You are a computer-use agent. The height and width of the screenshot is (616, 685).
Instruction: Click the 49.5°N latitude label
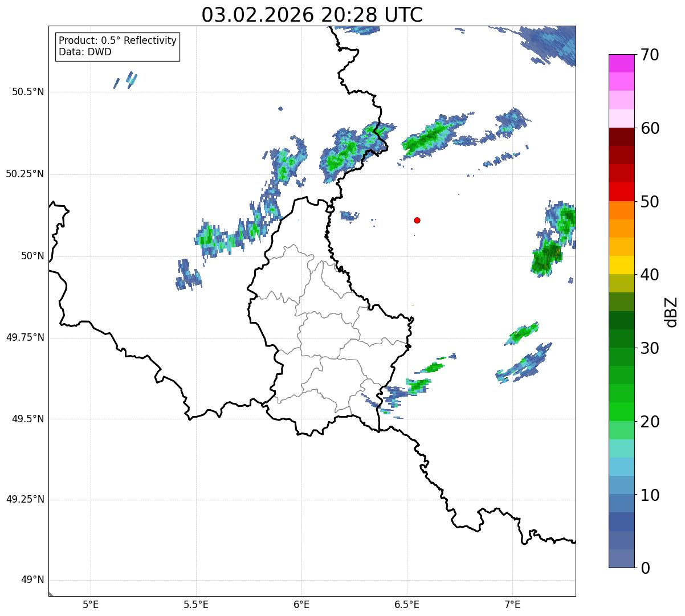point(28,419)
